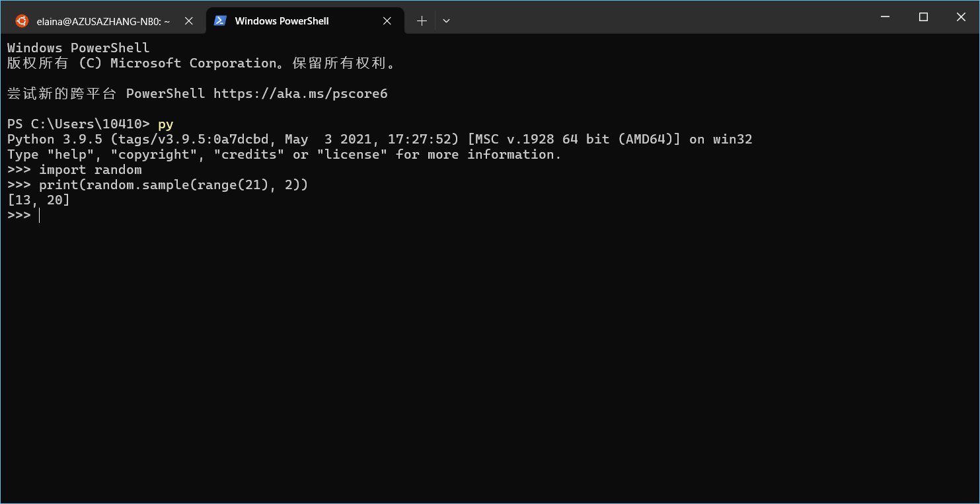Click the Ubuntu logo icon on first tab
980x504 pixels.
22,21
